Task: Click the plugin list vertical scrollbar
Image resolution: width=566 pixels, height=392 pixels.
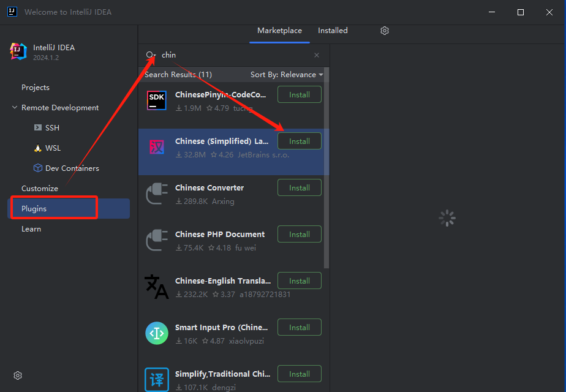Action: 326,168
